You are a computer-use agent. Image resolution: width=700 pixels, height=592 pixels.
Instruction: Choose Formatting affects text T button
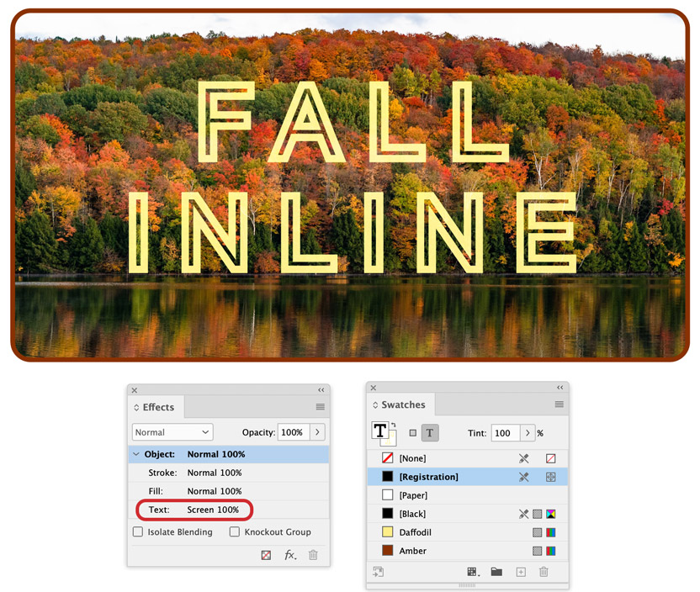click(430, 433)
